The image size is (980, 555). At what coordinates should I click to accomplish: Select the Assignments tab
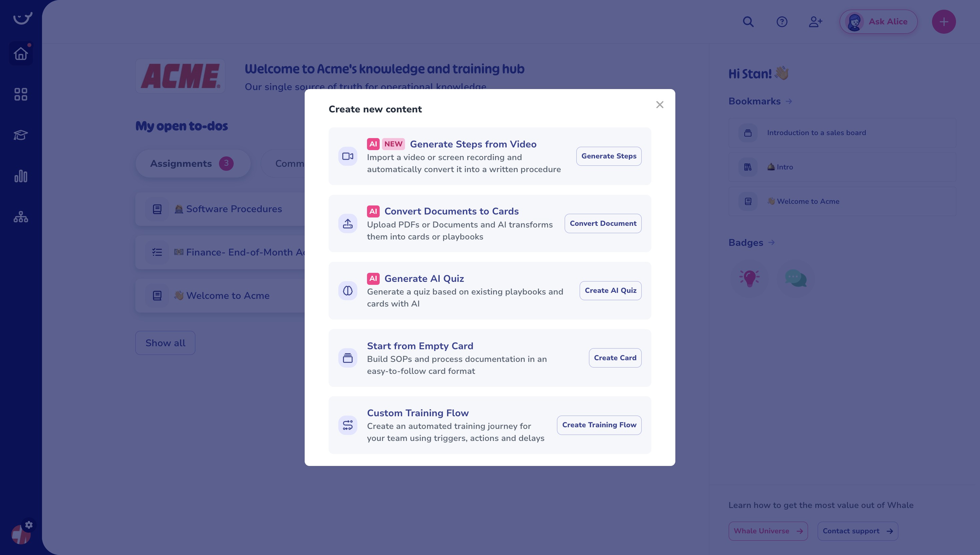[x=193, y=163]
